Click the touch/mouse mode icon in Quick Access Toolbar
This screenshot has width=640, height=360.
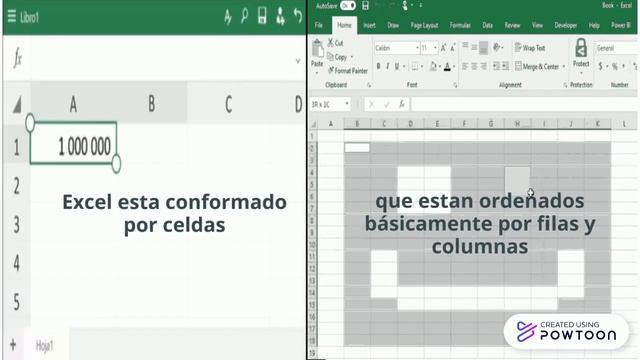point(405,5)
